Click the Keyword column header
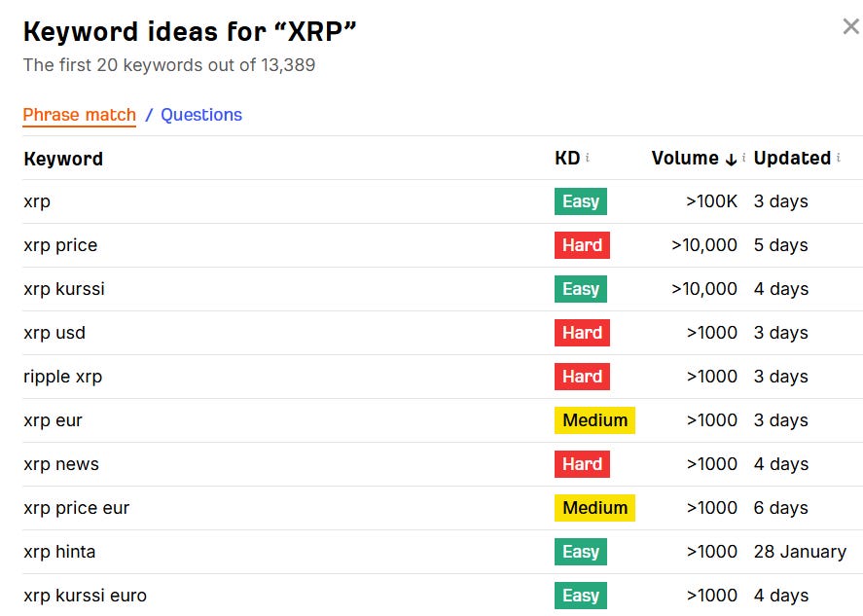Screen dimensions: 863x616 pos(63,159)
